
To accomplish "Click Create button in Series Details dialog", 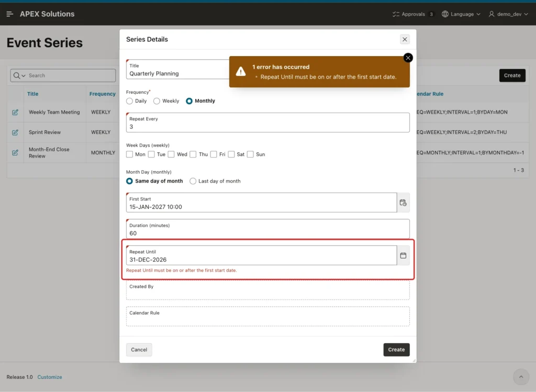I will 397,350.
